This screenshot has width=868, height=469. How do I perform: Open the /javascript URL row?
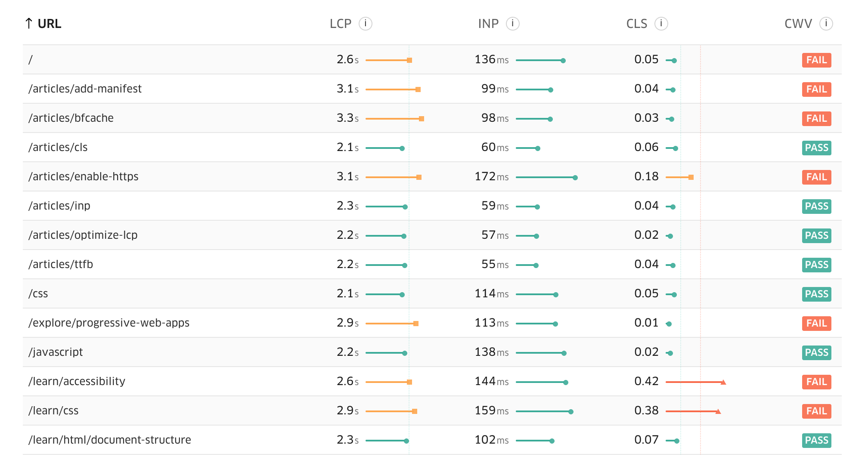56,352
